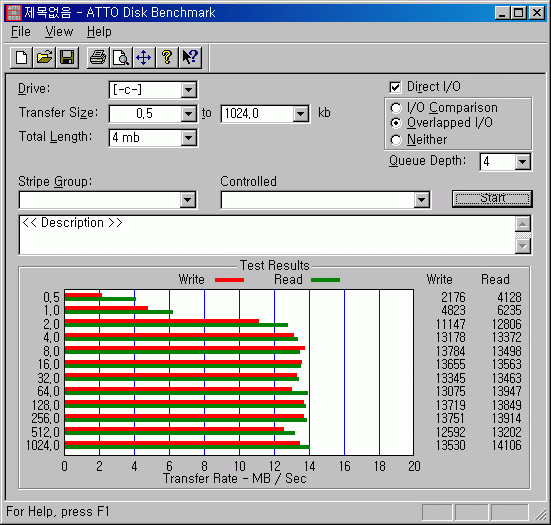Viewport: 551px width, 525px height.
Task: Click the Transfer Rate - MB / Sec axis label
Action: (235, 479)
